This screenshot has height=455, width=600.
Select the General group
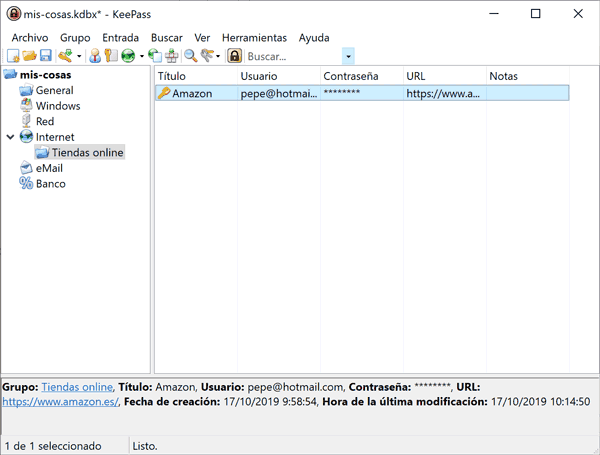54,90
